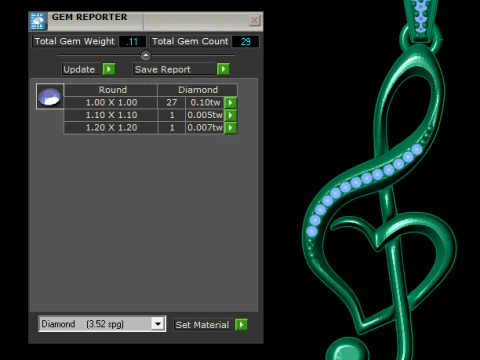Viewport: 480px width, 360px height.
Task: Click the Save Report label
Action: (174, 69)
